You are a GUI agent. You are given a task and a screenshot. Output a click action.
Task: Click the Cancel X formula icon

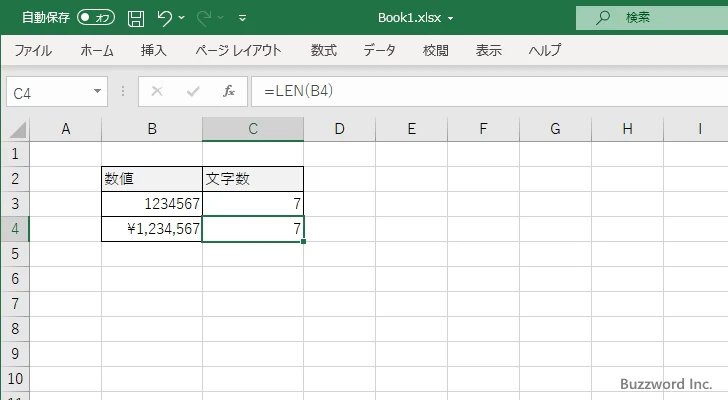point(157,91)
